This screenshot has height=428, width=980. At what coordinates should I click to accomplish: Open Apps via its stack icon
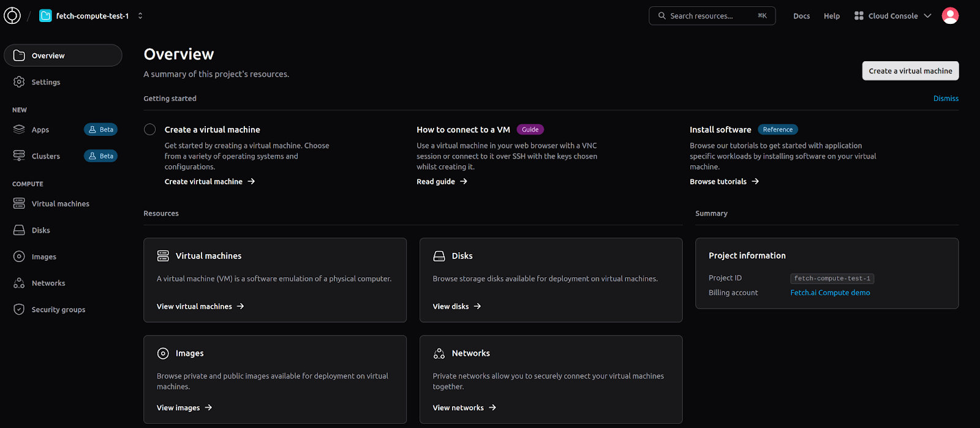(x=19, y=130)
